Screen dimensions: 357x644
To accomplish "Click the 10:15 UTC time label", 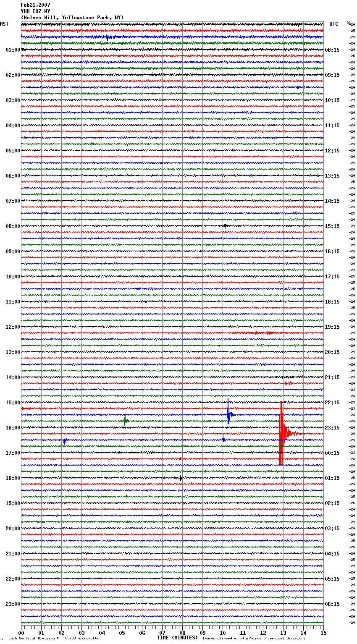I will [x=332, y=100].
